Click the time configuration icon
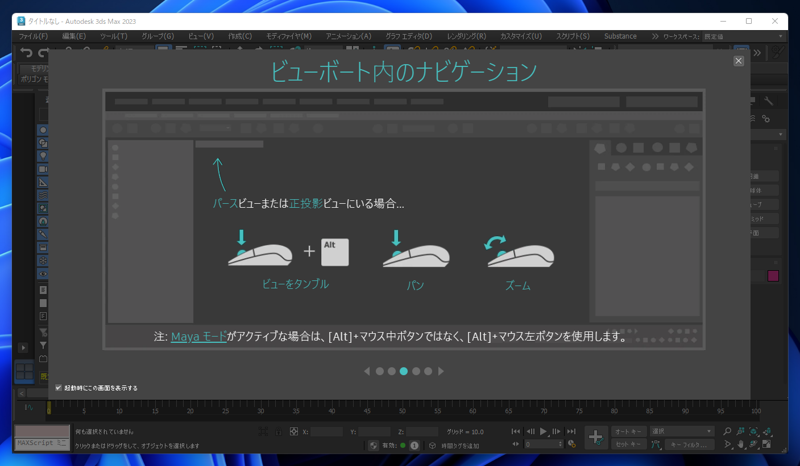Image resolution: width=800 pixels, height=466 pixels. tap(571, 444)
